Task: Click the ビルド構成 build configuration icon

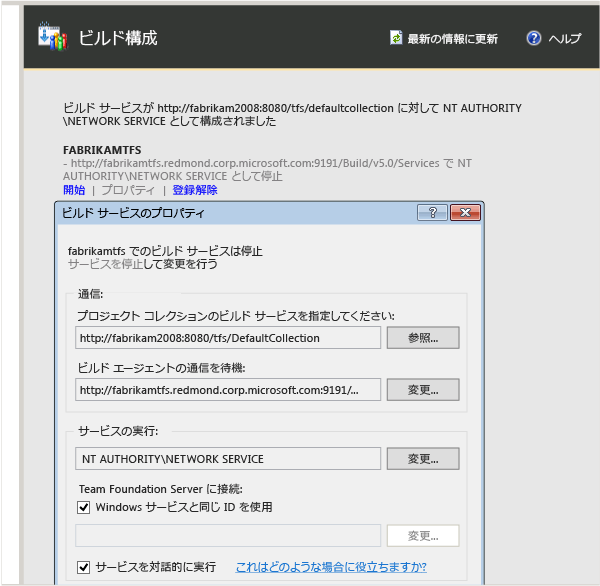Action: pos(53,36)
